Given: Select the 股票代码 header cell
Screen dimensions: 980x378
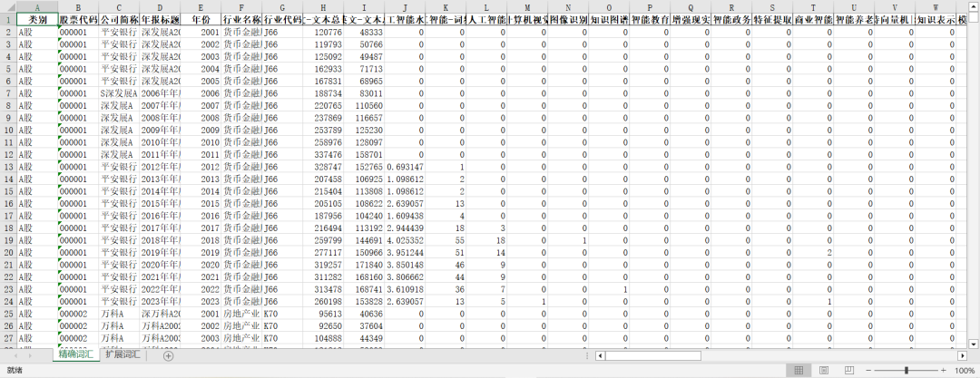Looking at the screenshot, I should click(x=78, y=19).
